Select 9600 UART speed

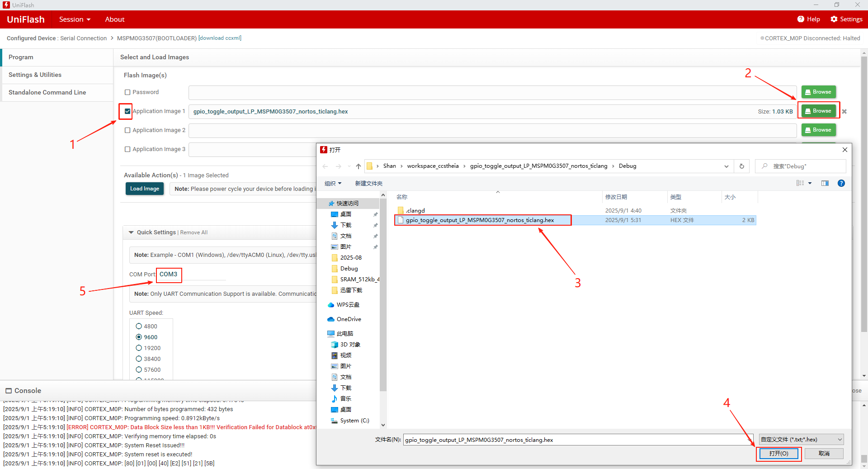click(x=139, y=337)
